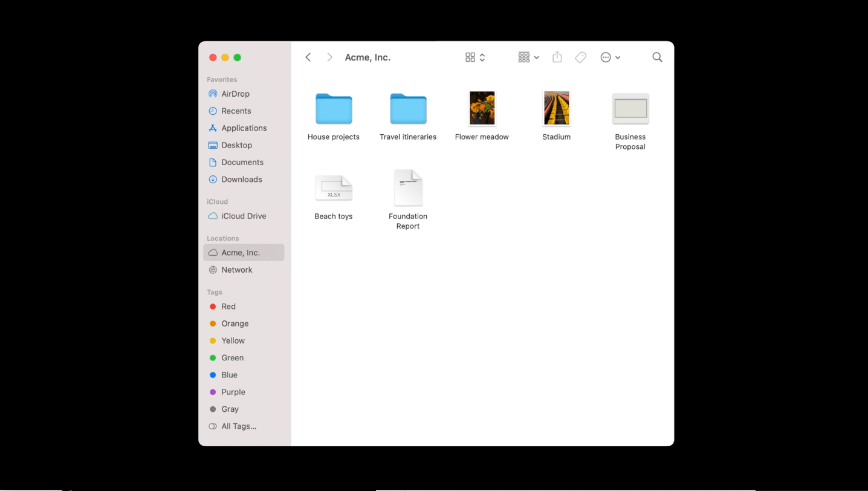The height and width of the screenshot is (491, 868).
Task: Click the House projects label text
Action: [334, 137]
